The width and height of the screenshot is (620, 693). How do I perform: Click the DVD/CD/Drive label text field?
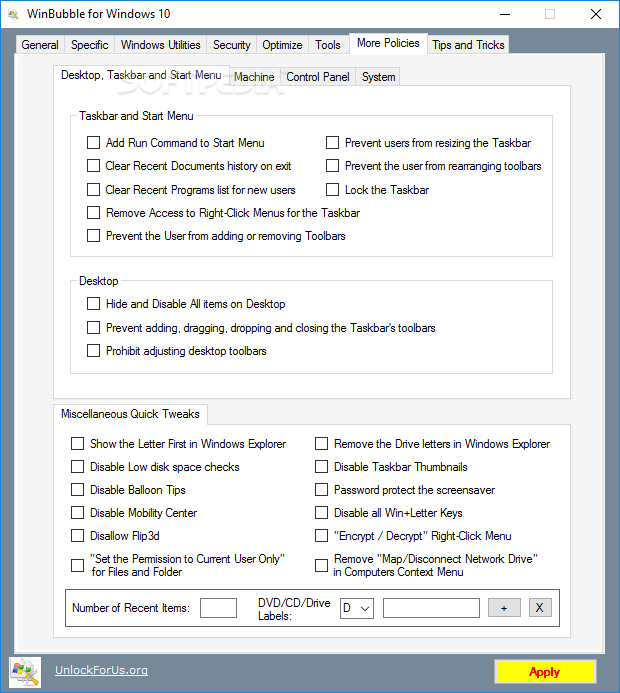tap(431, 608)
